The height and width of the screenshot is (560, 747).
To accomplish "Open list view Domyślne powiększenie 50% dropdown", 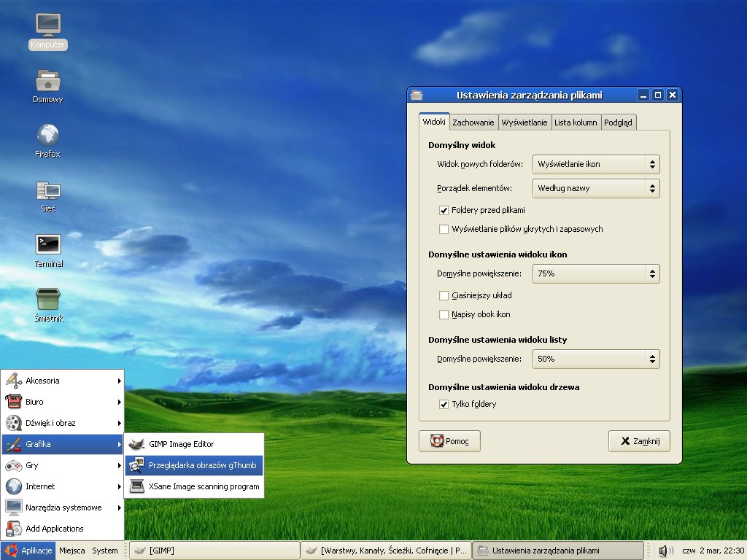I will [596, 359].
